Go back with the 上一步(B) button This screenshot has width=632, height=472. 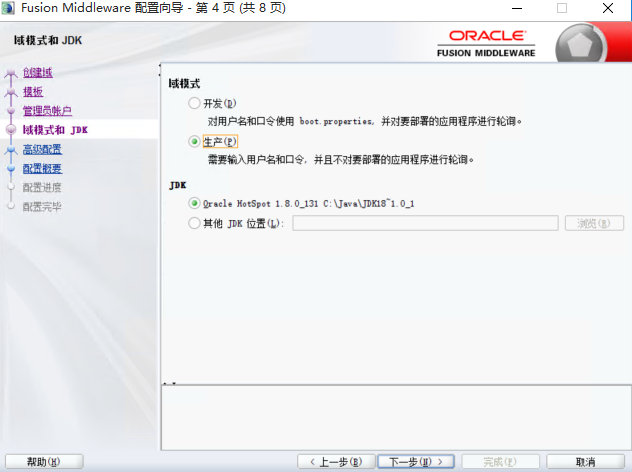(337, 462)
